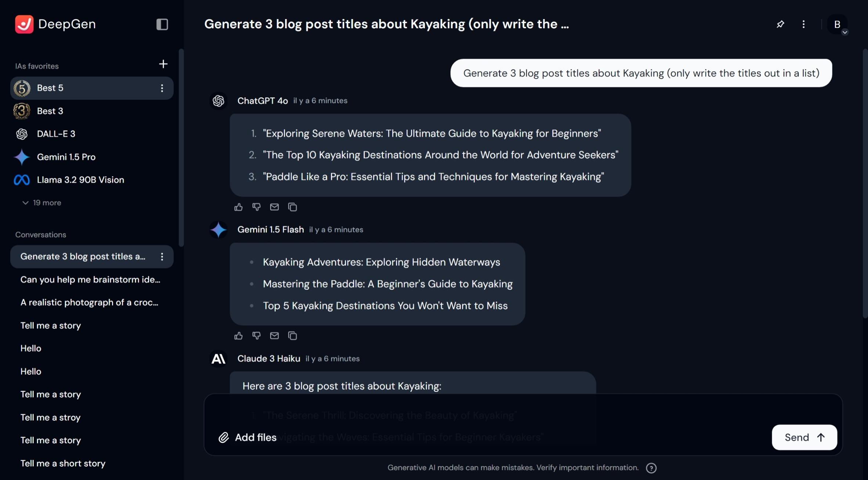Add a new favorite AI with plus icon
Viewport: 868px width, 480px height.
pyautogui.click(x=163, y=64)
